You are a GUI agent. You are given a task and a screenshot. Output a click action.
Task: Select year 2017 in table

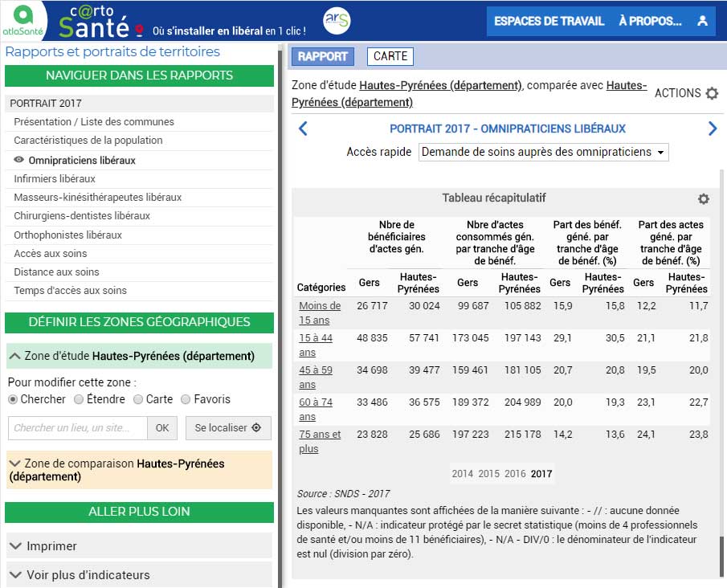[x=541, y=474]
